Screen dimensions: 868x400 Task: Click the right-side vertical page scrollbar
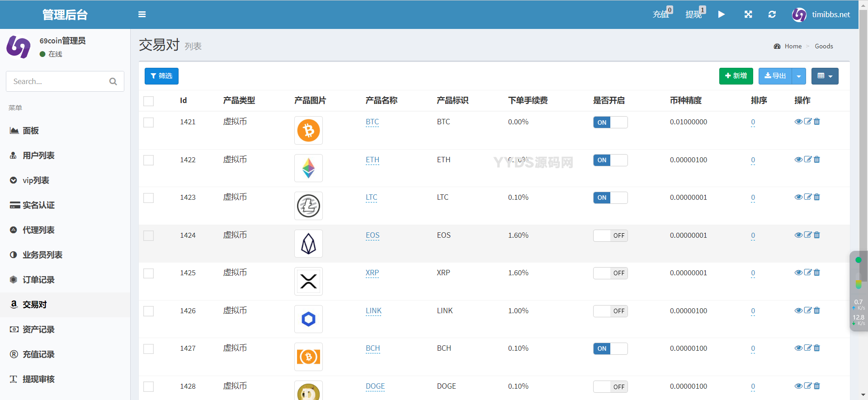863,136
